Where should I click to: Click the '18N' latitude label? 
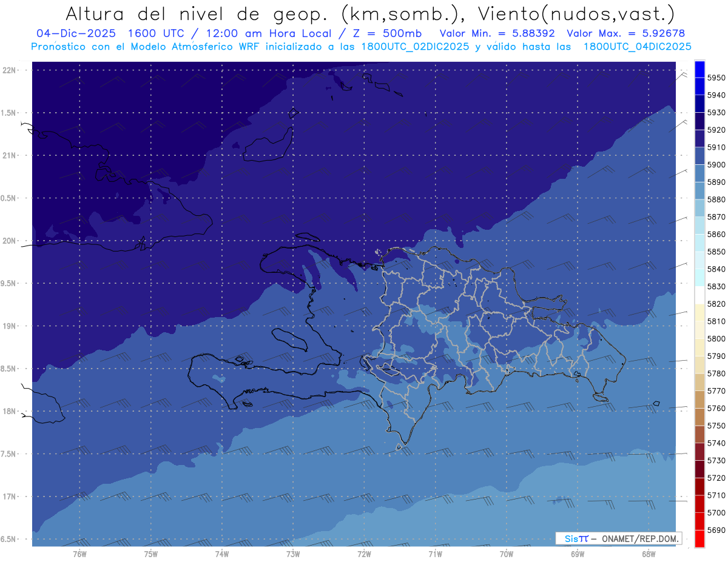click(10, 411)
